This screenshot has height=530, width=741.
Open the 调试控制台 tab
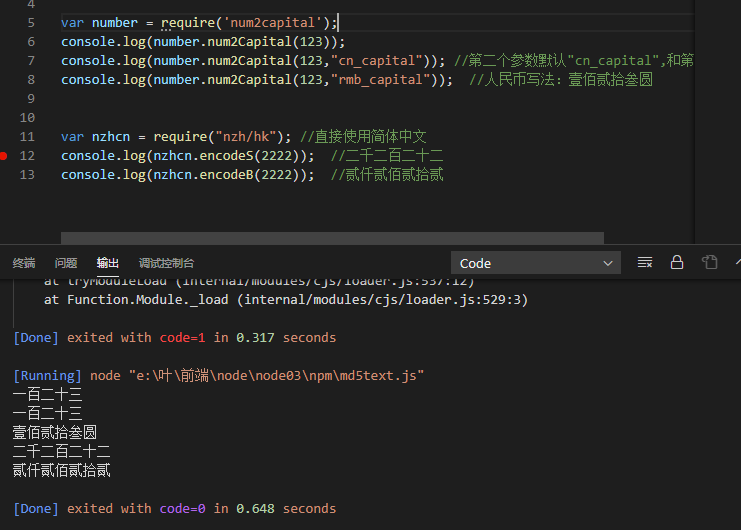(x=166, y=263)
